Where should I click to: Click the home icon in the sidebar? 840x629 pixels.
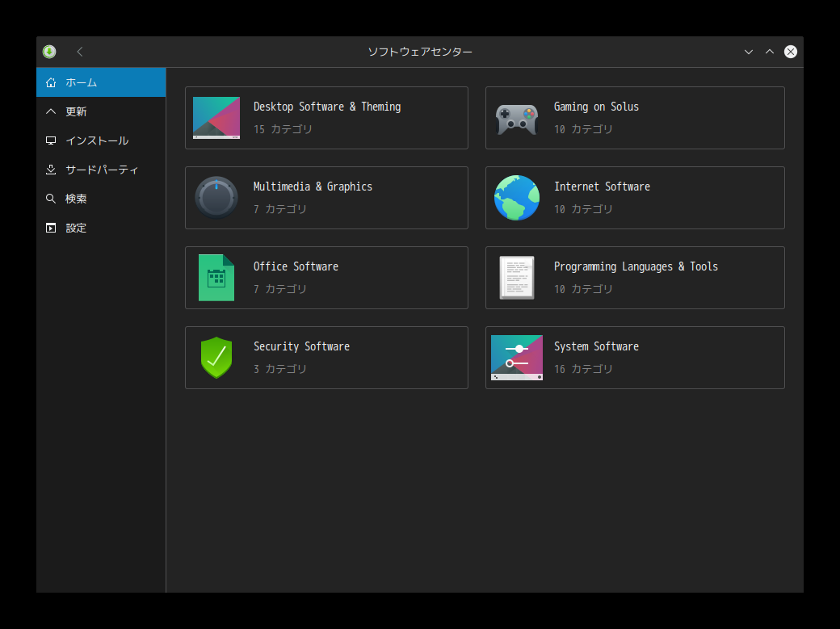(x=51, y=82)
